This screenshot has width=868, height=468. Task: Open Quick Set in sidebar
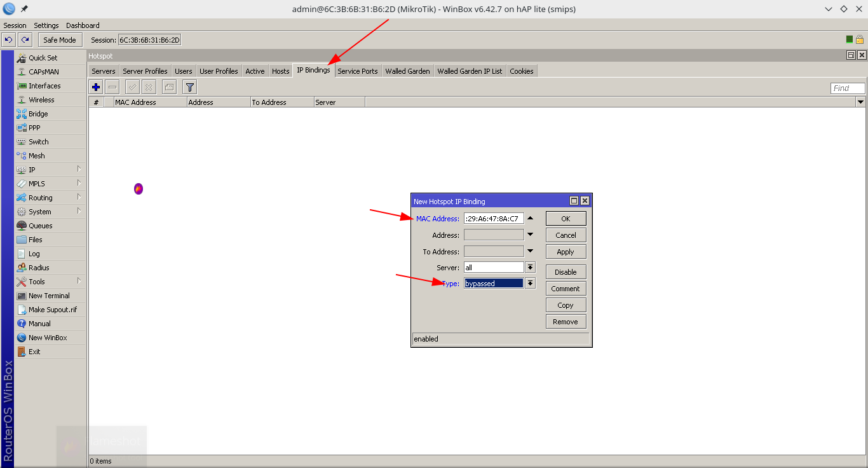[x=50, y=58]
